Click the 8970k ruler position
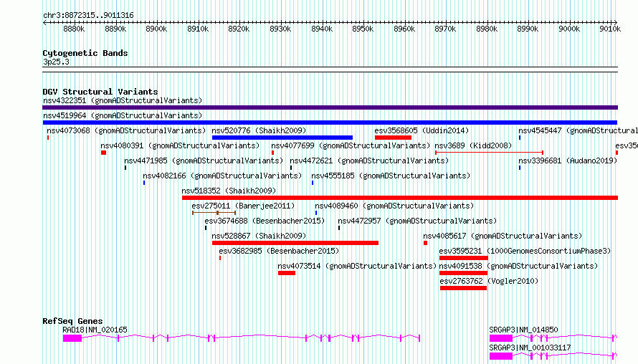This screenshot has width=638, height=364. click(445, 29)
